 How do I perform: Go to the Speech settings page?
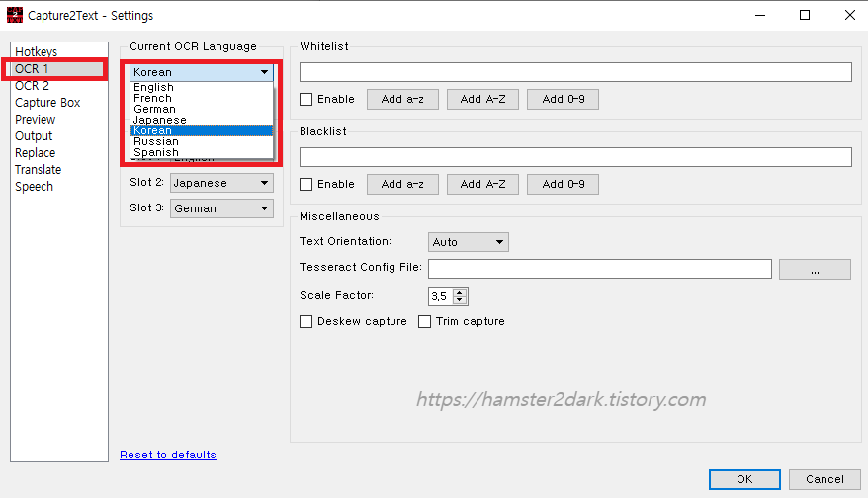tap(34, 187)
